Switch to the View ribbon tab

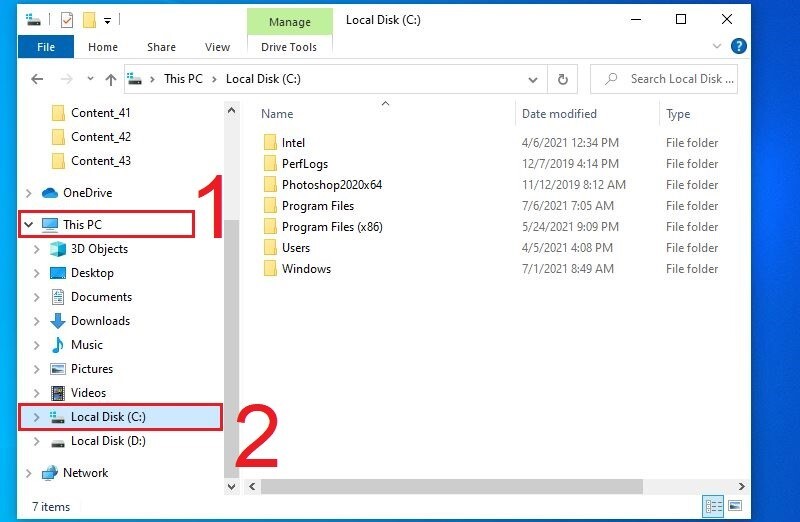point(217,47)
